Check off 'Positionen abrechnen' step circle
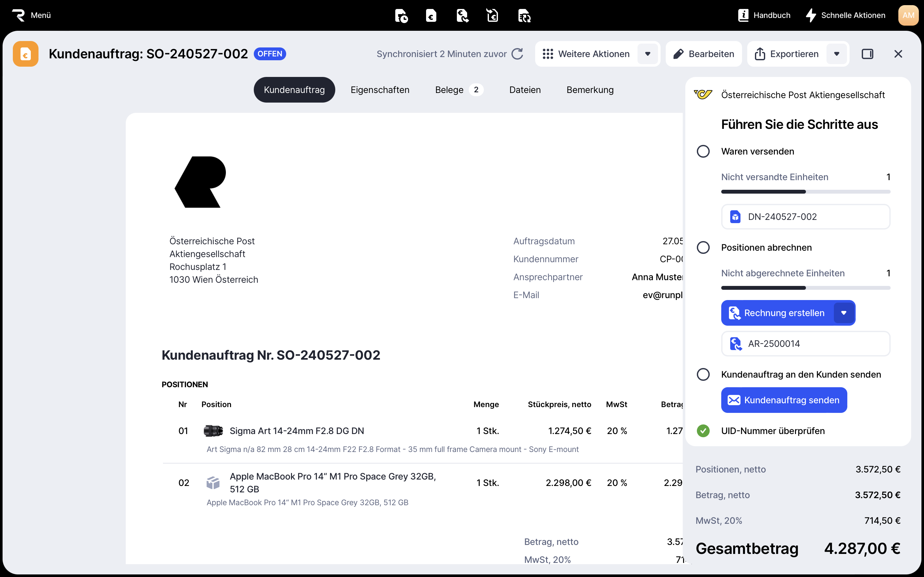 coord(703,248)
